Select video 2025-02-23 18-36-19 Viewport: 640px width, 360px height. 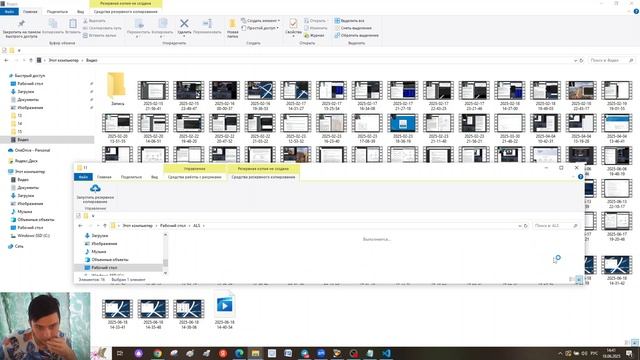[403, 128]
